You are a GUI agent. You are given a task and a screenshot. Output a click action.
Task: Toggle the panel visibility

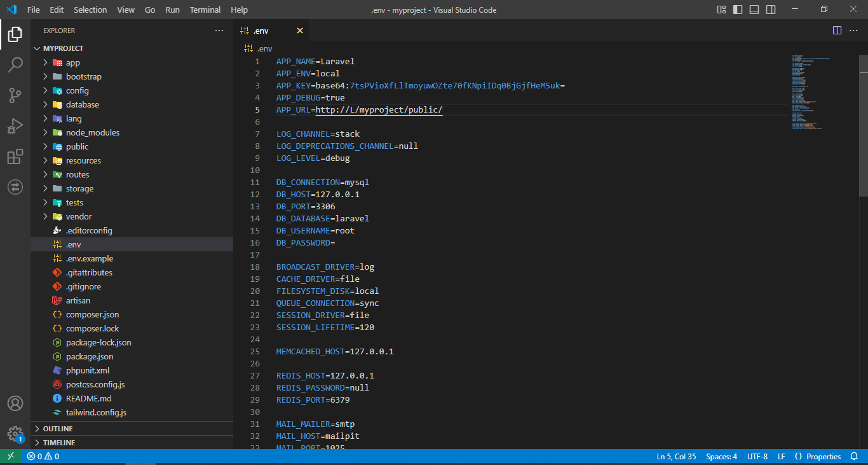753,10
